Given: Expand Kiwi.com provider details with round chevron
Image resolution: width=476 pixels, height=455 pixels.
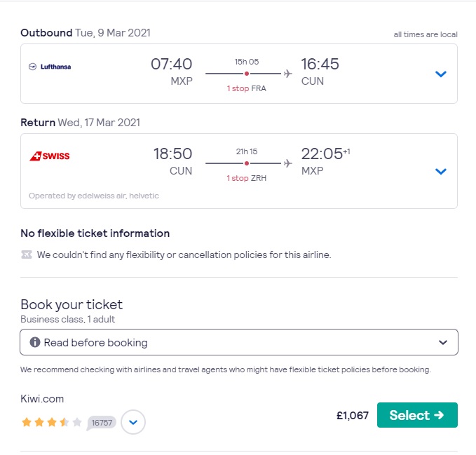Looking at the screenshot, I should pyautogui.click(x=133, y=422).
